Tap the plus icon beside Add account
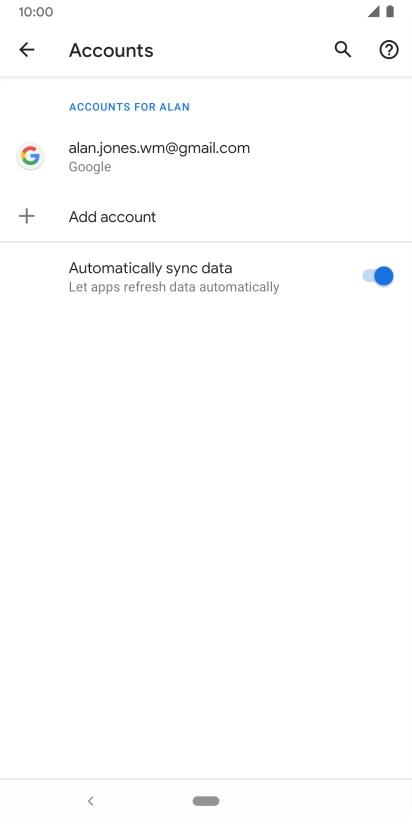Screen dimensions: 412x824 click(26, 216)
